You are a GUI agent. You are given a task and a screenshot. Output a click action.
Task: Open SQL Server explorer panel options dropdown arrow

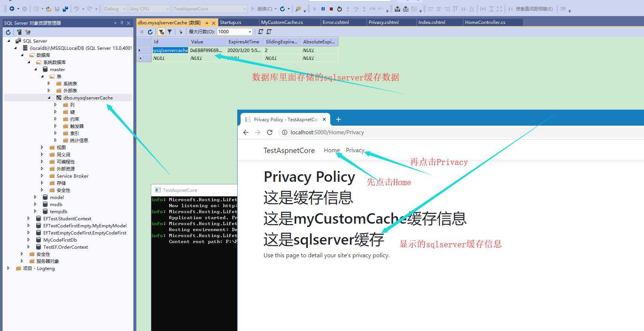(115, 23)
